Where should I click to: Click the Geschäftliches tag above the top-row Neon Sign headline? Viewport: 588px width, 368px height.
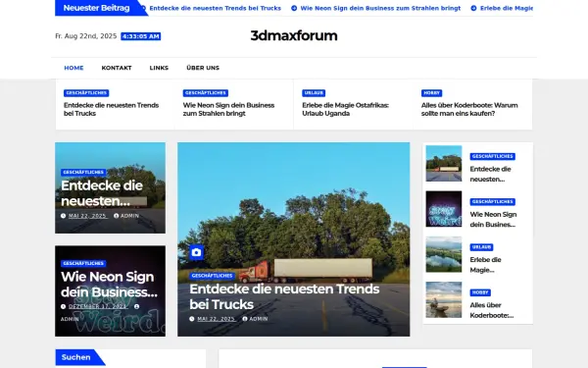[x=206, y=93]
